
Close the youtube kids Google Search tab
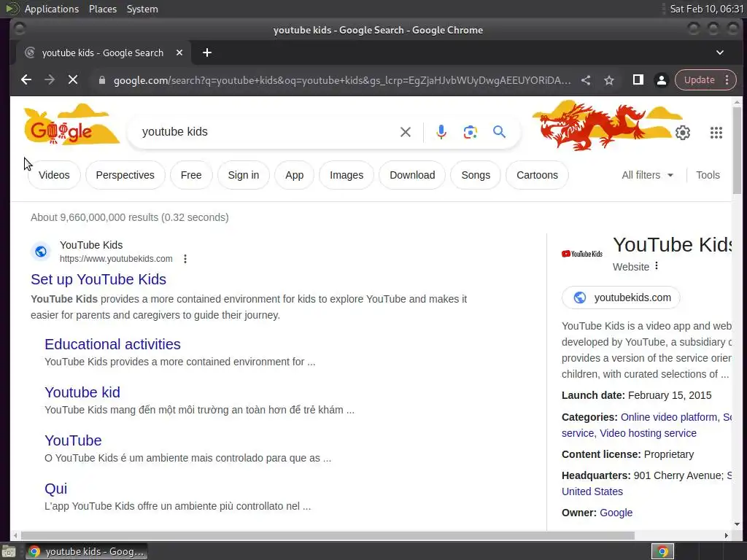coord(179,52)
